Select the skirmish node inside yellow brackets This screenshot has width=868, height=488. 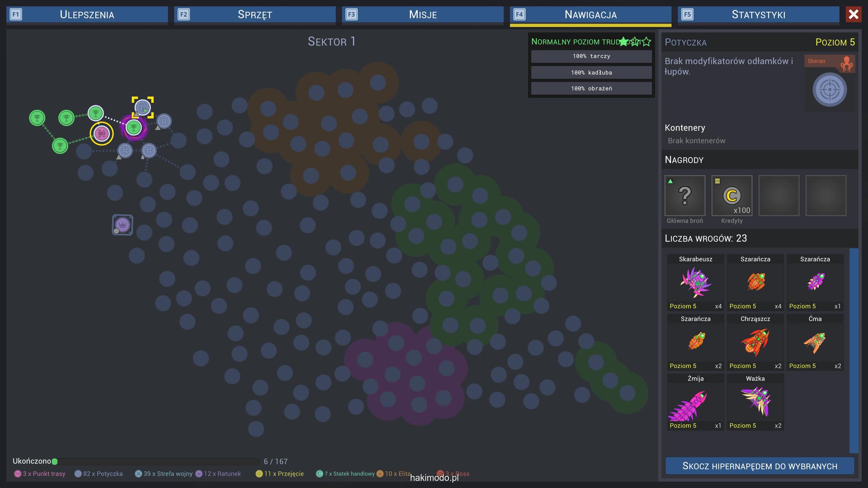coord(142,108)
